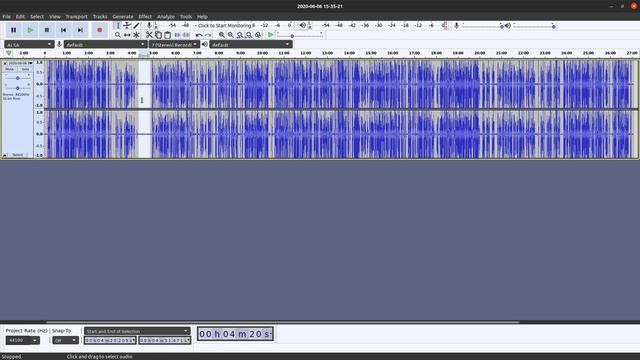Open playback meter options via the speaker icon

(302, 25)
